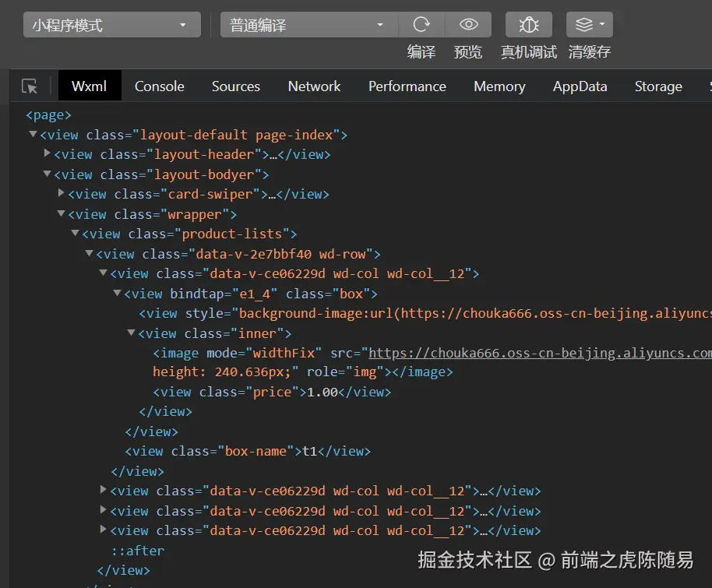Select the price view with 1.00

(272, 392)
